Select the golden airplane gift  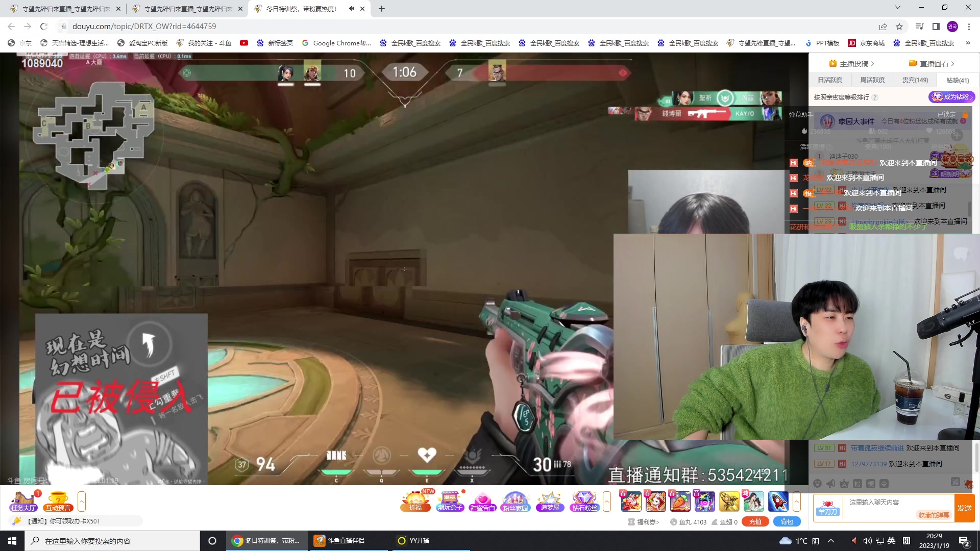click(729, 502)
